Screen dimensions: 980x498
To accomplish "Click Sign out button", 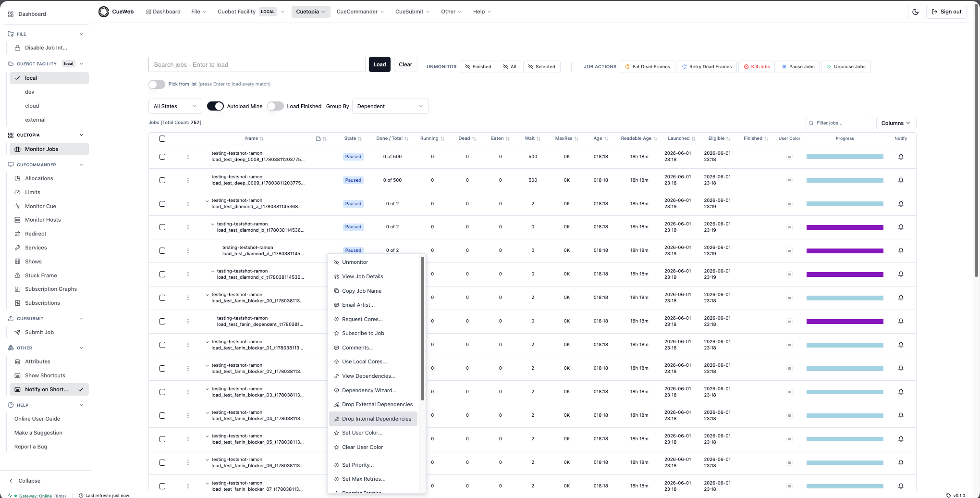I will click(x=946, y=12).
